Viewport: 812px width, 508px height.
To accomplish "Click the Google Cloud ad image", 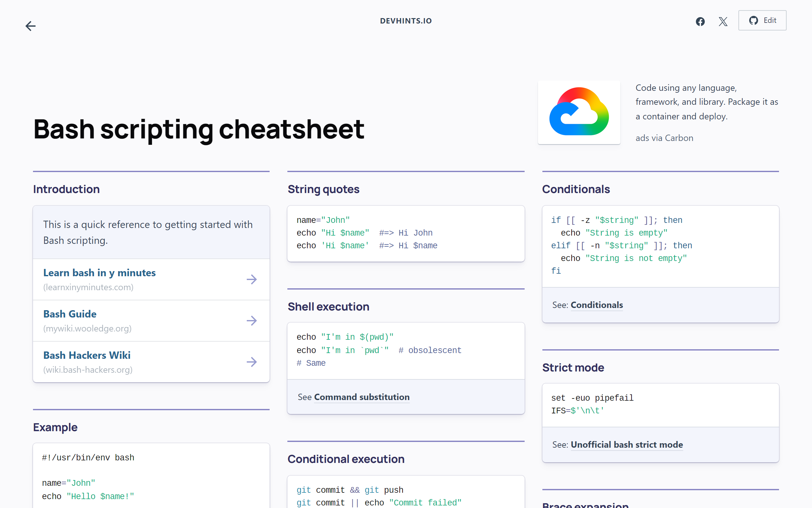I will point(579,112).
